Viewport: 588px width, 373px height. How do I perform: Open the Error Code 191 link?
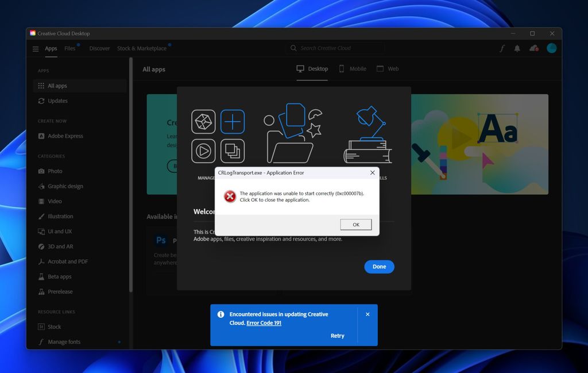(x=264, y=322)
